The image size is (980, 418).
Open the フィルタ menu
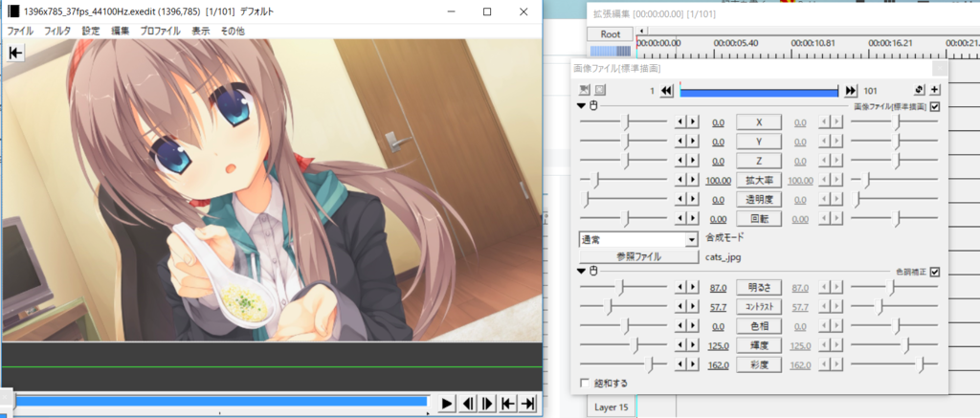coord(57,30)
